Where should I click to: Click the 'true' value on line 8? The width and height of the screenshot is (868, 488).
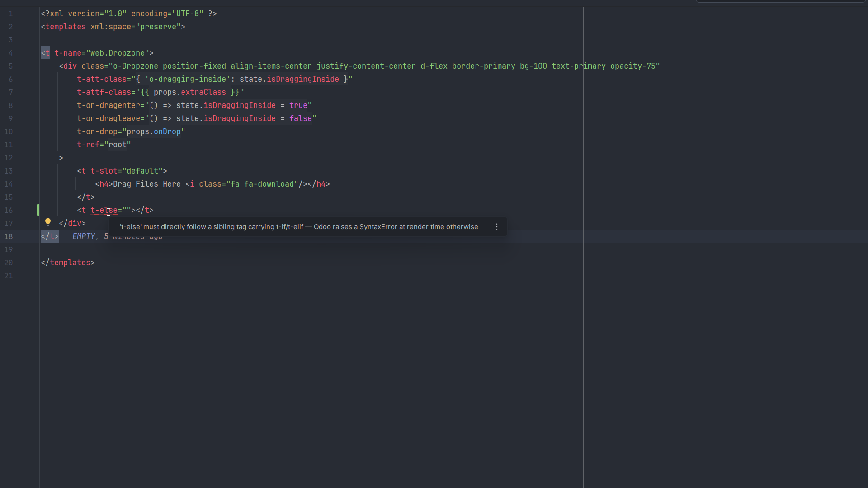pyautogui.click(x=298, y=105)
